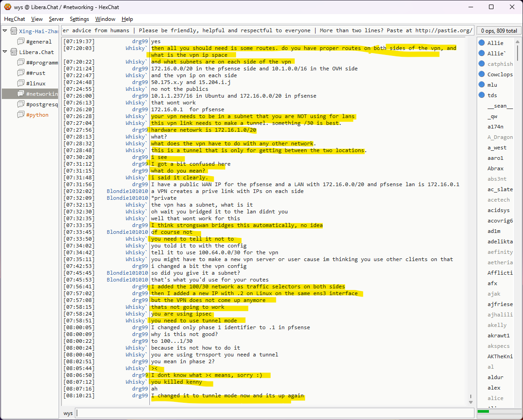Open the pastie.org link in topic bar

coord(444,30)
